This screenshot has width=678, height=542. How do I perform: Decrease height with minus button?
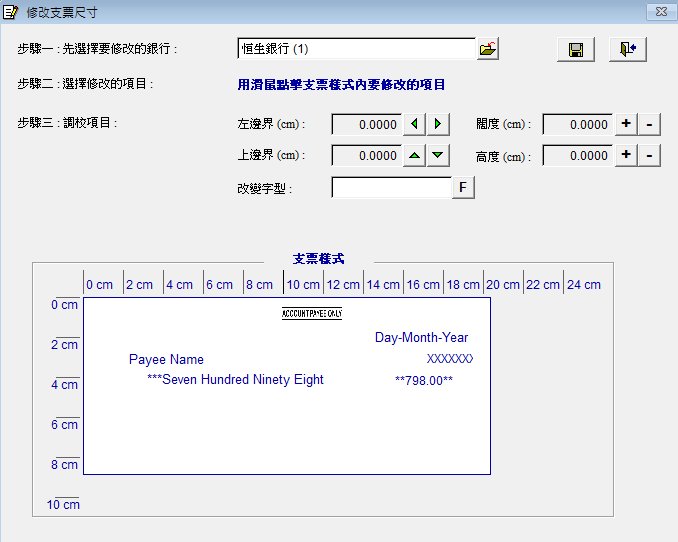[649, 156]
